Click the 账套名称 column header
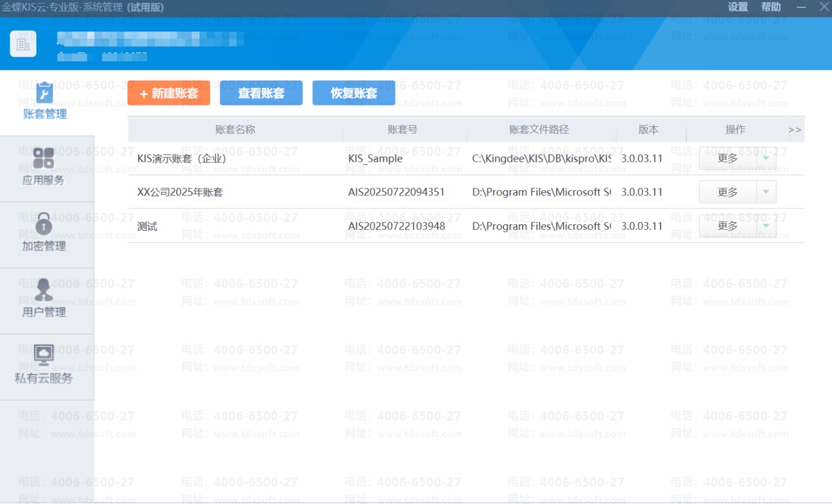The image size is (832, 504). pyautogui.click(x=235, y=129)
